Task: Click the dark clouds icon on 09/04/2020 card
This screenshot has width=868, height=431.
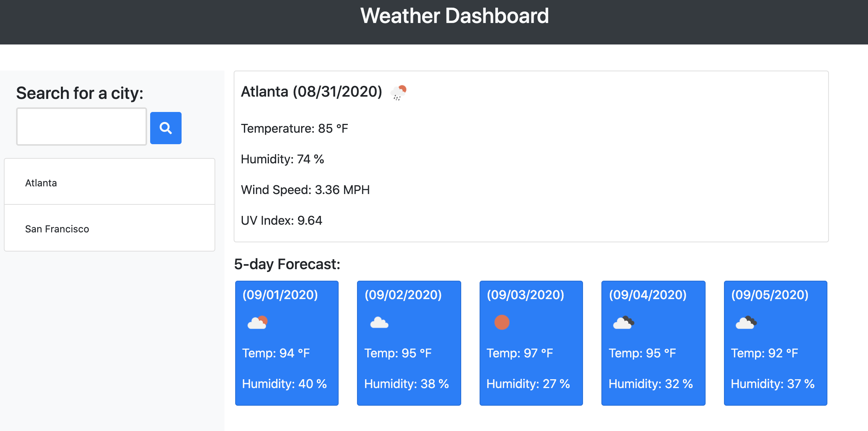Action: point(624,323)
